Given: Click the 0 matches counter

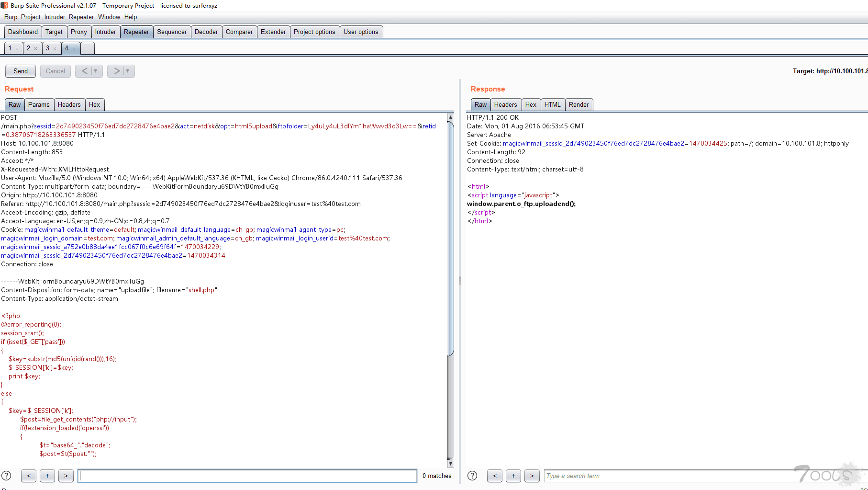Looking at the screenshot, I should click(437, 476).
